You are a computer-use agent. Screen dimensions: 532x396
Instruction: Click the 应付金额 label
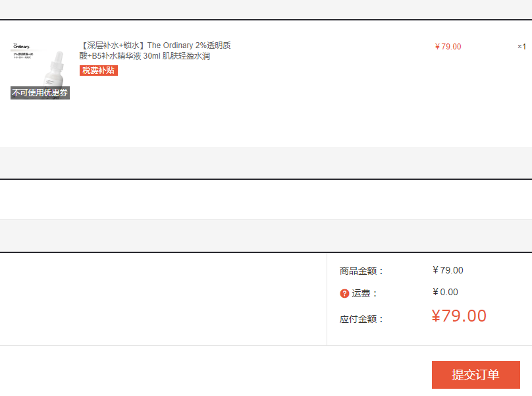click(361, 320)
